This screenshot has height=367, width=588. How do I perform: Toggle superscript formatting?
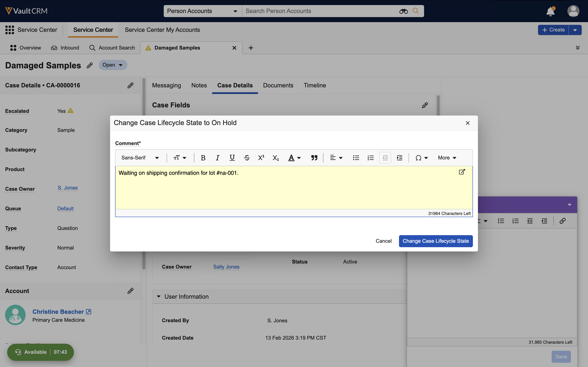coord(261,158)
